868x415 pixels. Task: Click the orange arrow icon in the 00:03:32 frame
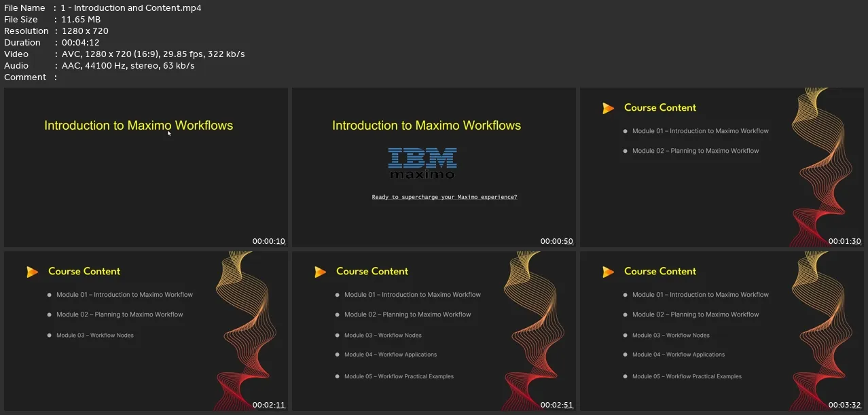click(609, 272)
